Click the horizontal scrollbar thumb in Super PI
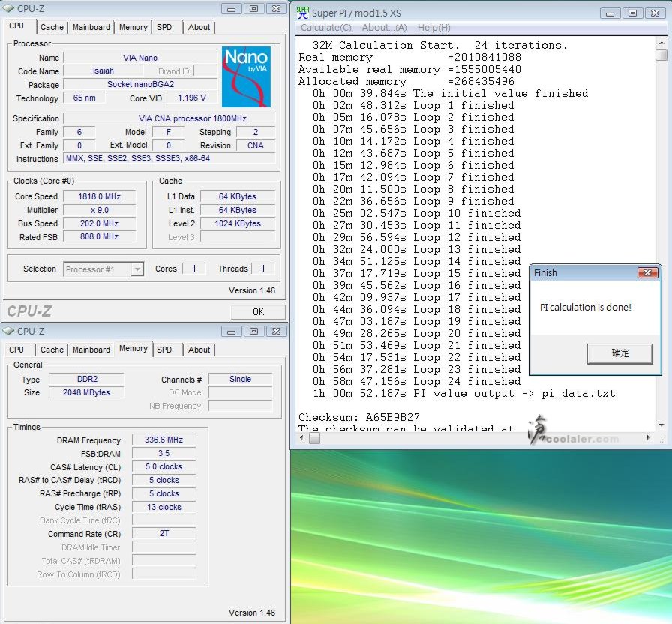This screenshot has width=672, height=624. pyautogui.click(x=314, y=437)
